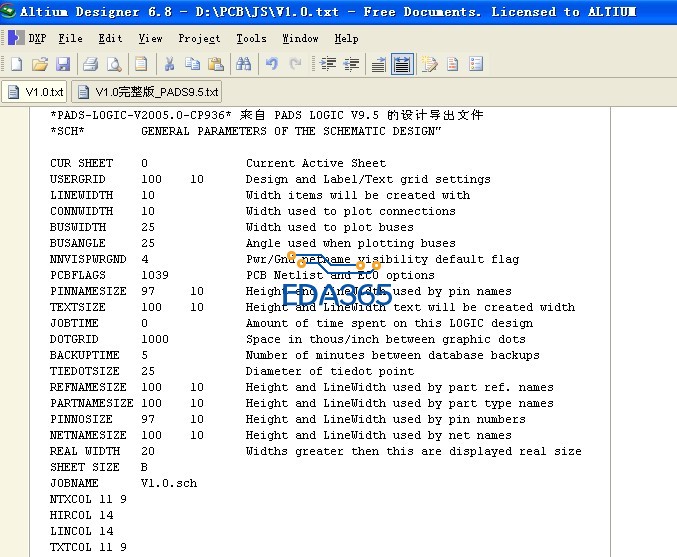This screenshot has height=557, width=677.
Task: Click the NNVISPWRGND parameter name
Action: pyautogui.click(x=88, y=259)
